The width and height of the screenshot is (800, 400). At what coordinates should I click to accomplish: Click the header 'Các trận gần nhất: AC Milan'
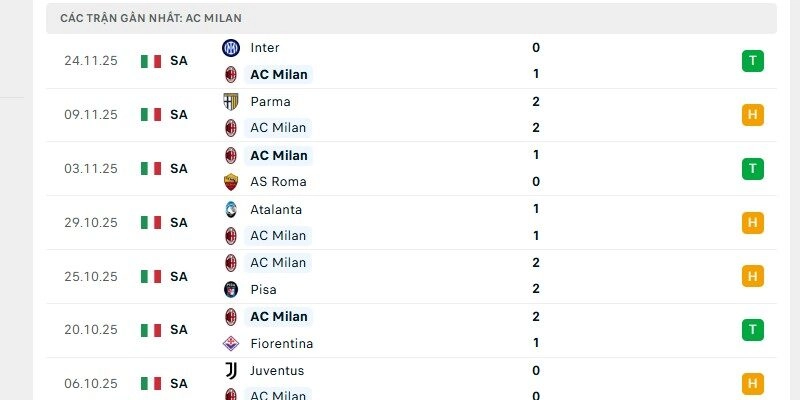tap(151, 18)
